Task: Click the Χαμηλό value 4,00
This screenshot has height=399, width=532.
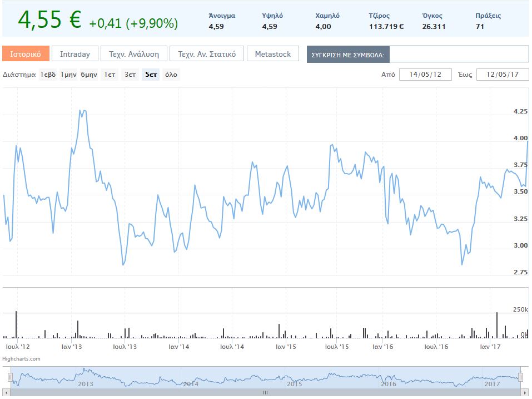Action: point(323,27)
